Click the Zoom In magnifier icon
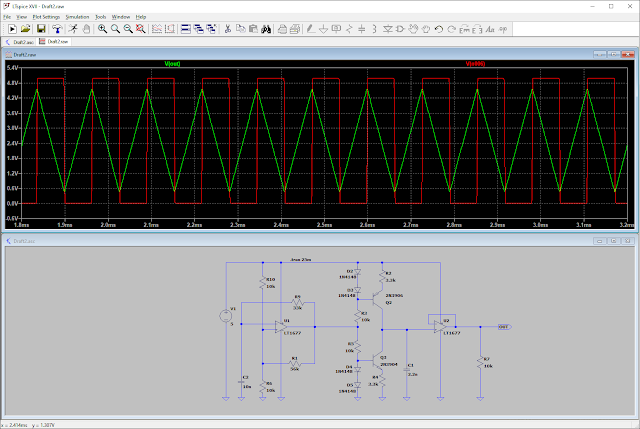The width and height of the screenshot is (640, 429). (101, 29)
